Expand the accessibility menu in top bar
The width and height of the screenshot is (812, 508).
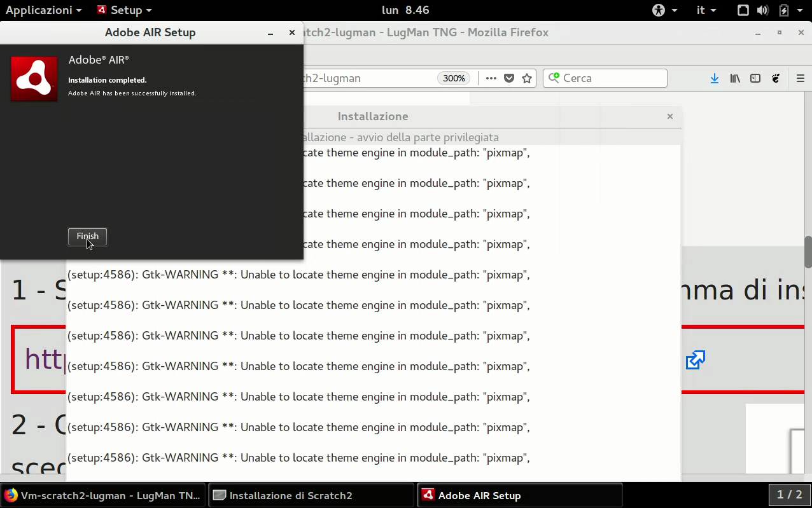click(664, 10)
